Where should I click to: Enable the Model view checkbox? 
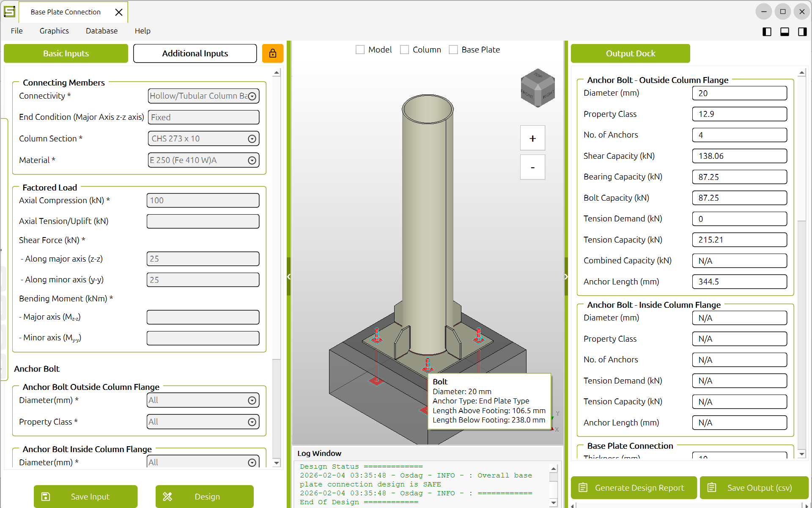[x=360, y=50]
